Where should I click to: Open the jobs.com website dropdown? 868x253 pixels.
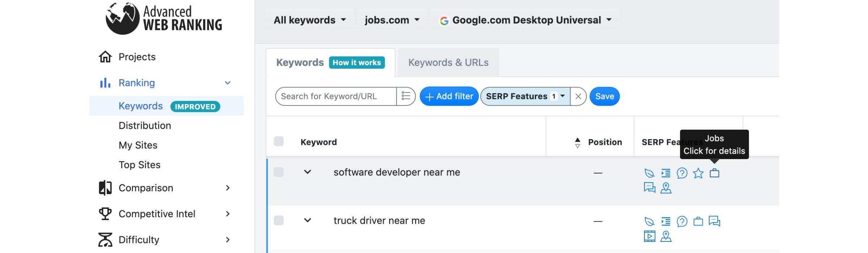[x=392, y=20]
